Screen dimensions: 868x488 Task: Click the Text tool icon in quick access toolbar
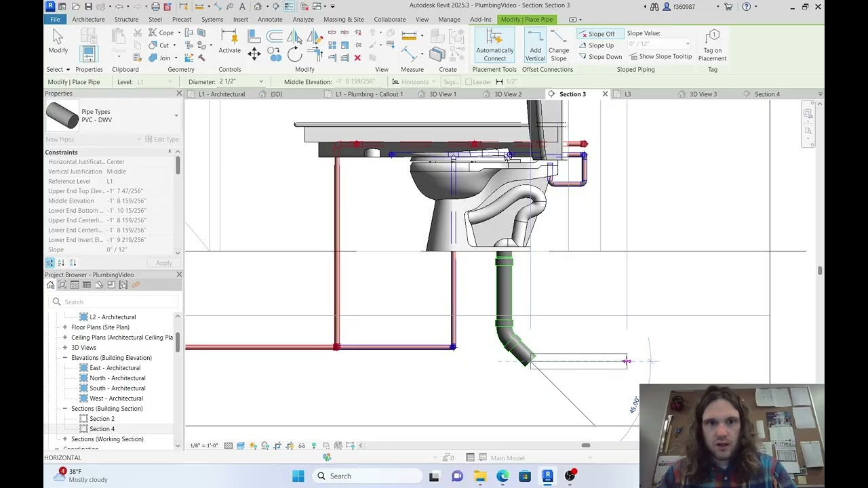click(x=242, y=7)
